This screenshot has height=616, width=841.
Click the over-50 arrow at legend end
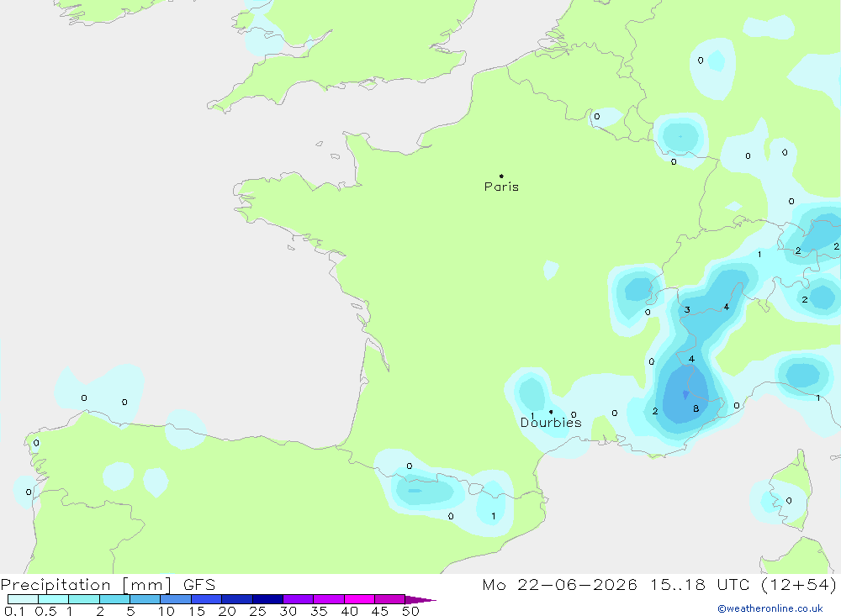pyautogui.click(x=420, y=599)
